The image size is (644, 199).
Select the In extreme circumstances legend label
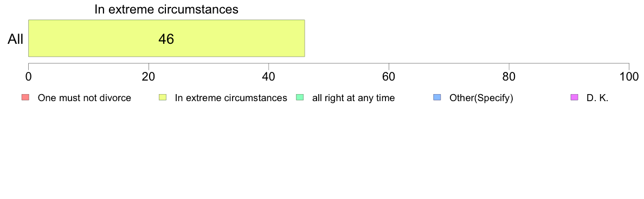pyautogui.click(x=231, y=98)
